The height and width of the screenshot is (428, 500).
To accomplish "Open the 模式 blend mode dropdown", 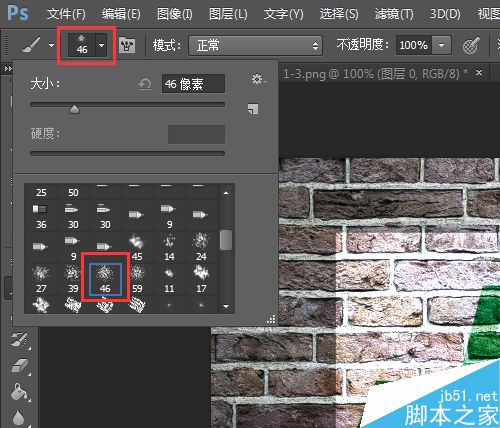I will (x=255, y=45).
